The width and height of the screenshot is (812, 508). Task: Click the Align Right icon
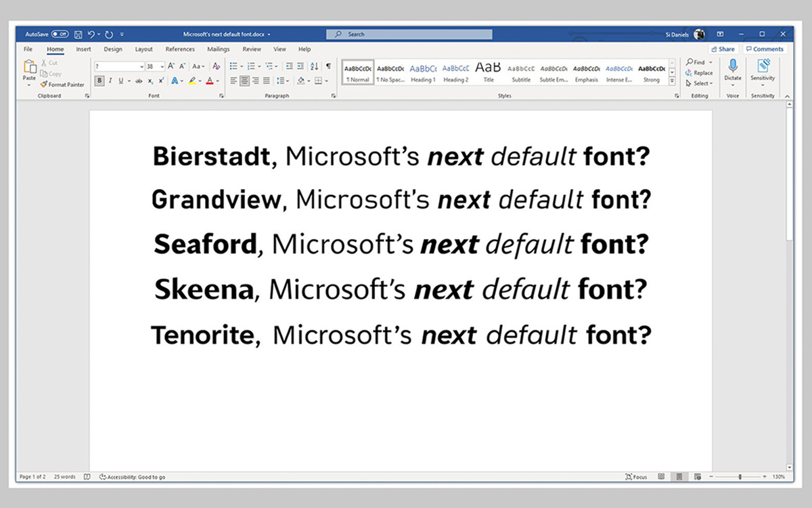pos(255,81)
